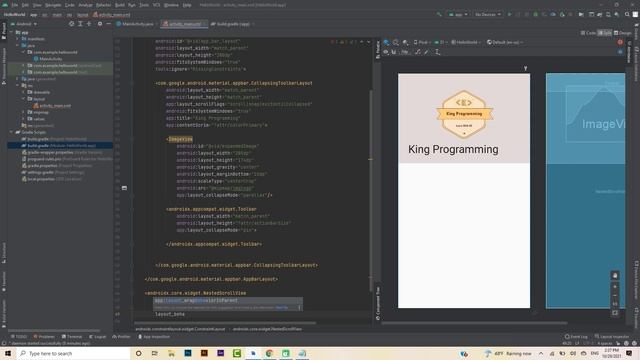This screenshot has height=360, width=640.
Task: Open the Build menu
Action: coord(120,5)
